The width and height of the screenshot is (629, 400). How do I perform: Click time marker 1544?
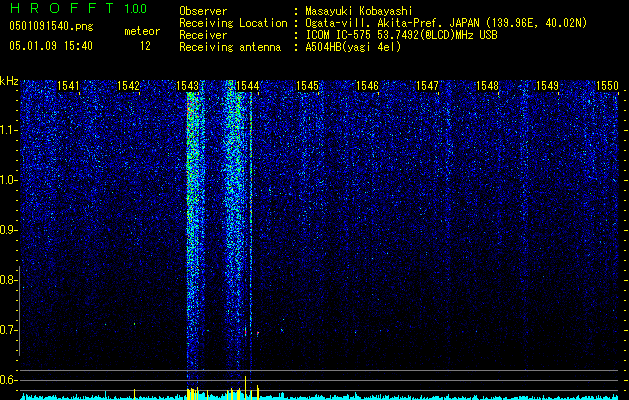tap(248, 85)
